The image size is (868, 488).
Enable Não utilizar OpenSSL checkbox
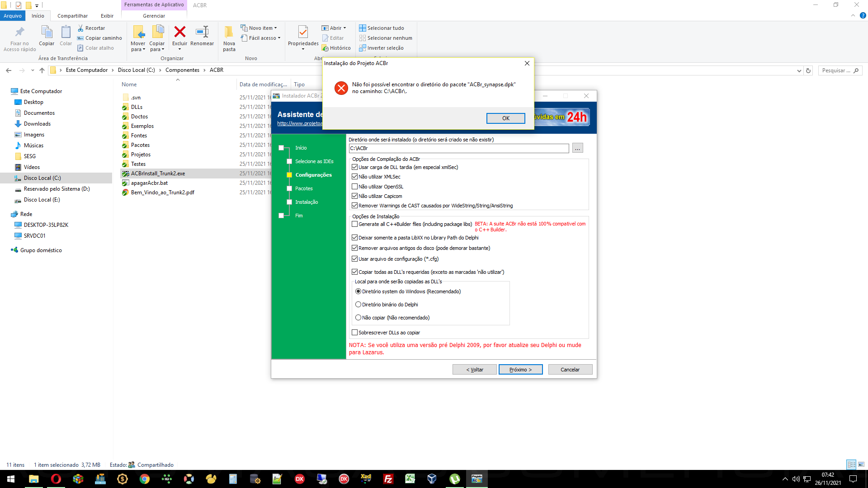pos(355,187)
